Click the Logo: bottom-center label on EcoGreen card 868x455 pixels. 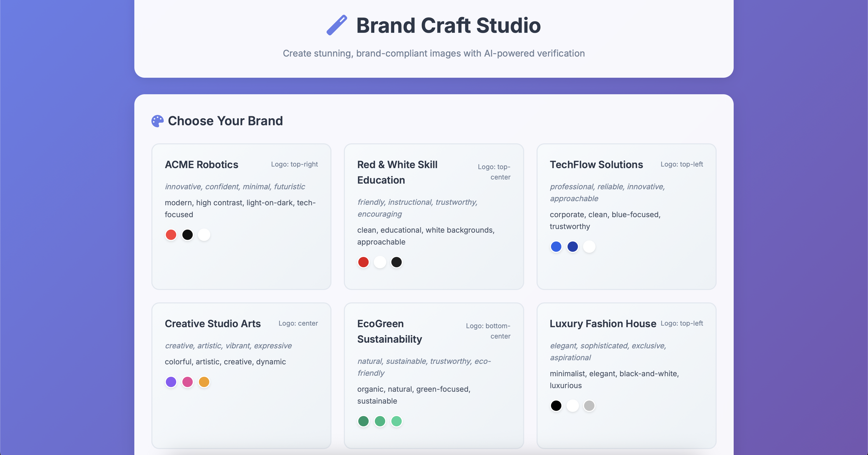488,331
